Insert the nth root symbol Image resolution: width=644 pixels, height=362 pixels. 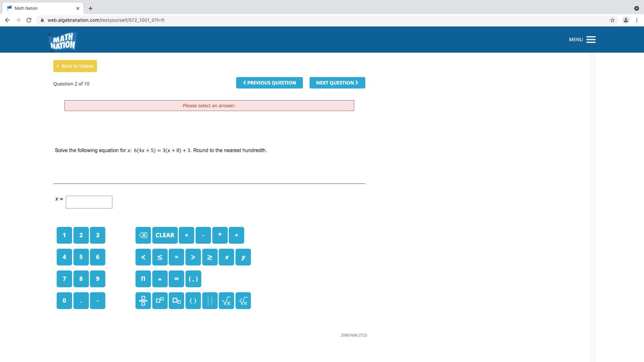pyautogui.click(x=243, y=301)
